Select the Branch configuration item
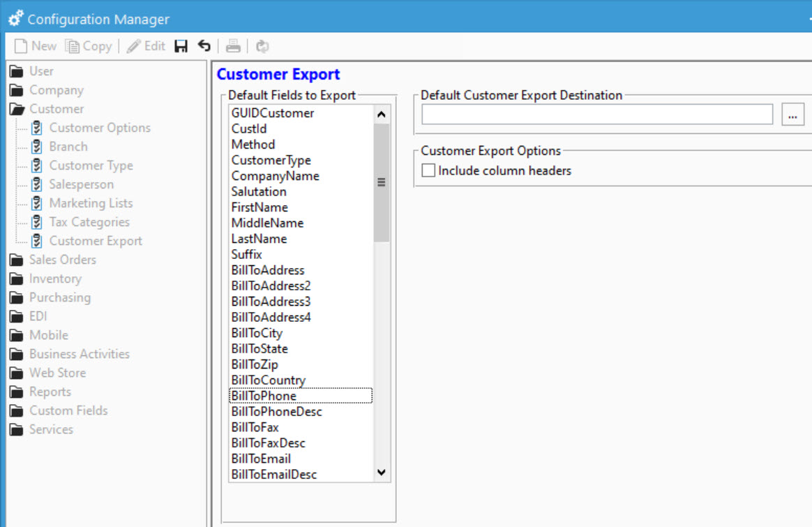 coord(68,147)
